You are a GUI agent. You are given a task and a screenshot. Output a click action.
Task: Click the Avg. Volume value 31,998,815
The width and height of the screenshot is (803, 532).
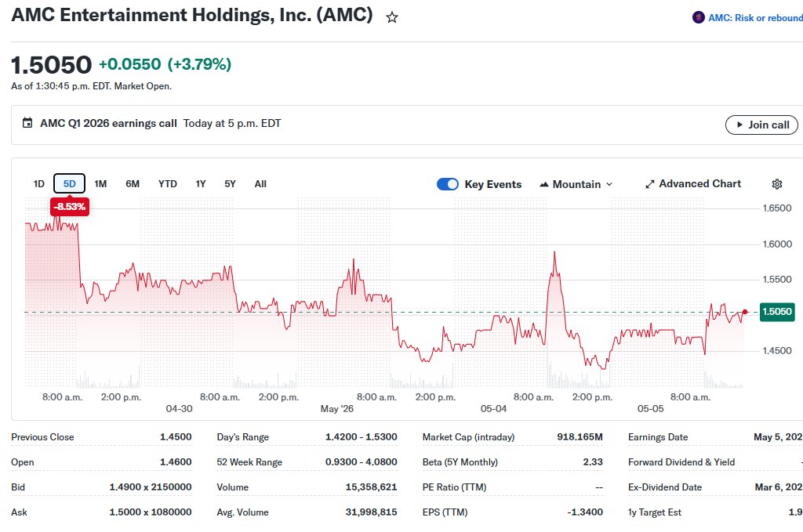371,512
